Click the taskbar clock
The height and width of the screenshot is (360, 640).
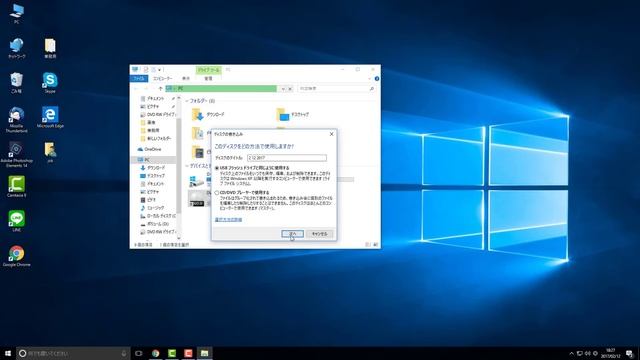pyautogui.click(x=611, y=353)
